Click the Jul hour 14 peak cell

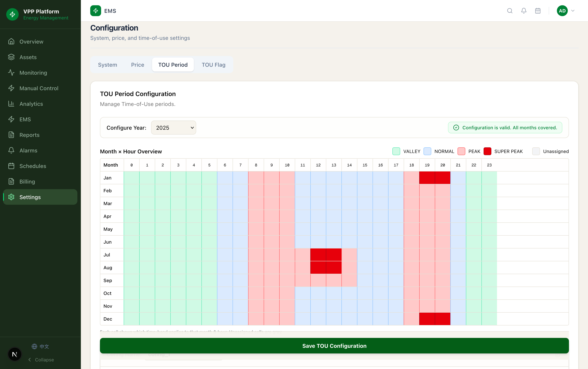pos(349,255)
